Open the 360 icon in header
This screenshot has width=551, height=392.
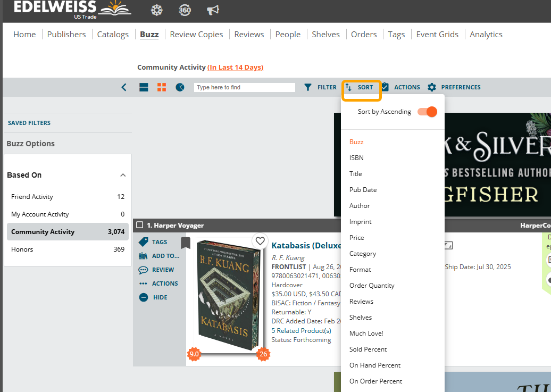185,10
